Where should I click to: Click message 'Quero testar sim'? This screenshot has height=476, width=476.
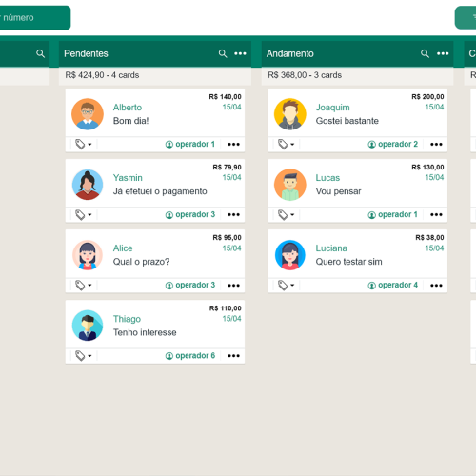point(348,262)
